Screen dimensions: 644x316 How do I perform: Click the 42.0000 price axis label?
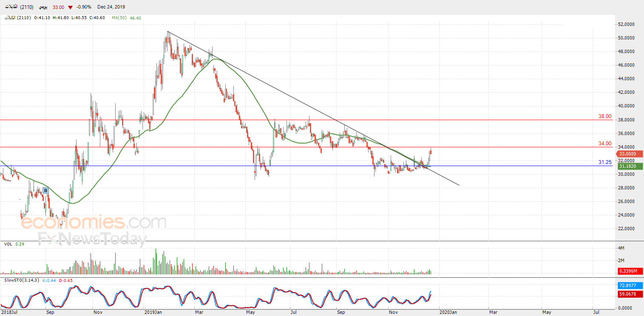(x=626, y=93)
